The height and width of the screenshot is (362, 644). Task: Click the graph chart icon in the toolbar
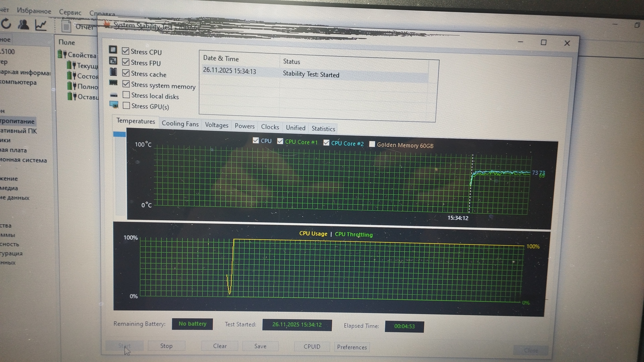click(x=41, y=25)
